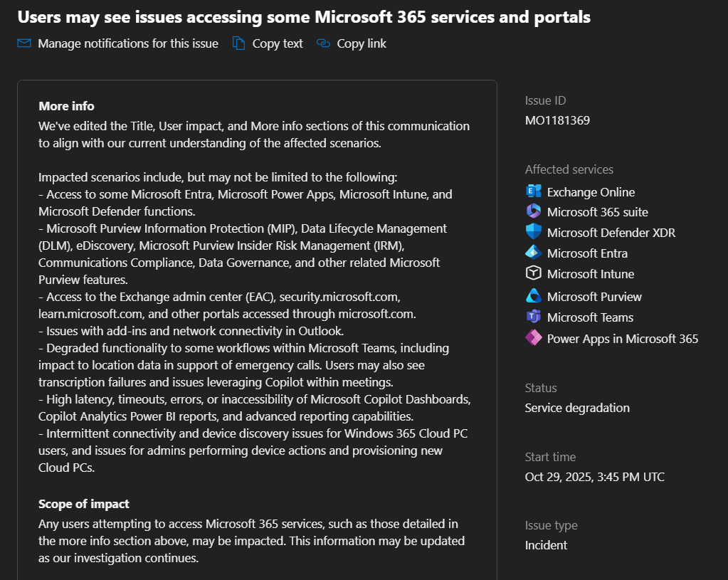The image size is (728, 580).
Task: Click the start time Oct 29, 2025 value
Action: [x=594, y=477]
